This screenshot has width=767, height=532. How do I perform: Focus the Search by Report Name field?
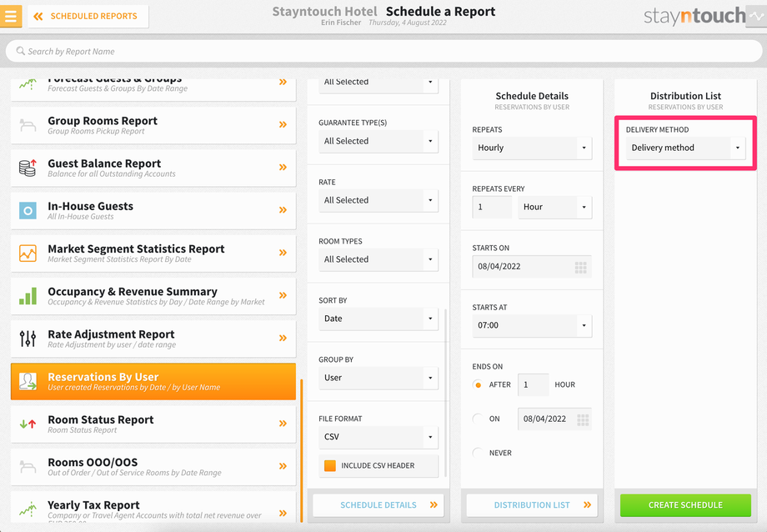click(x=383, y=51)
